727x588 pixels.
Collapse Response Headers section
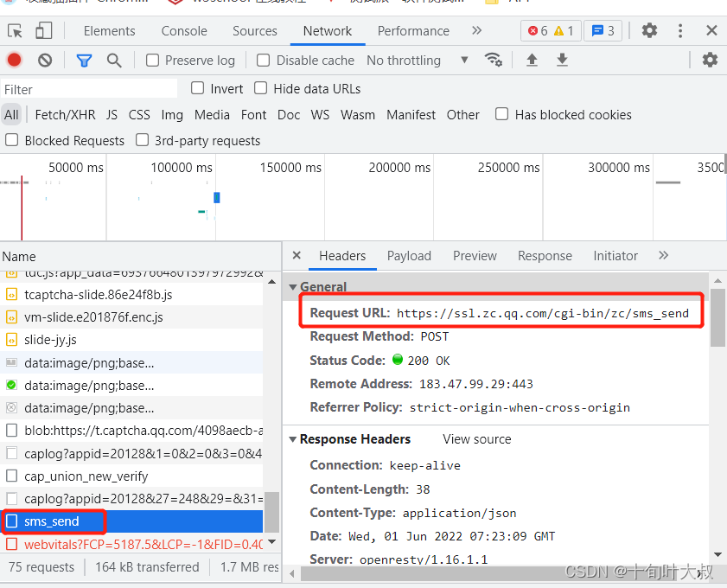(x=292, y=439)
